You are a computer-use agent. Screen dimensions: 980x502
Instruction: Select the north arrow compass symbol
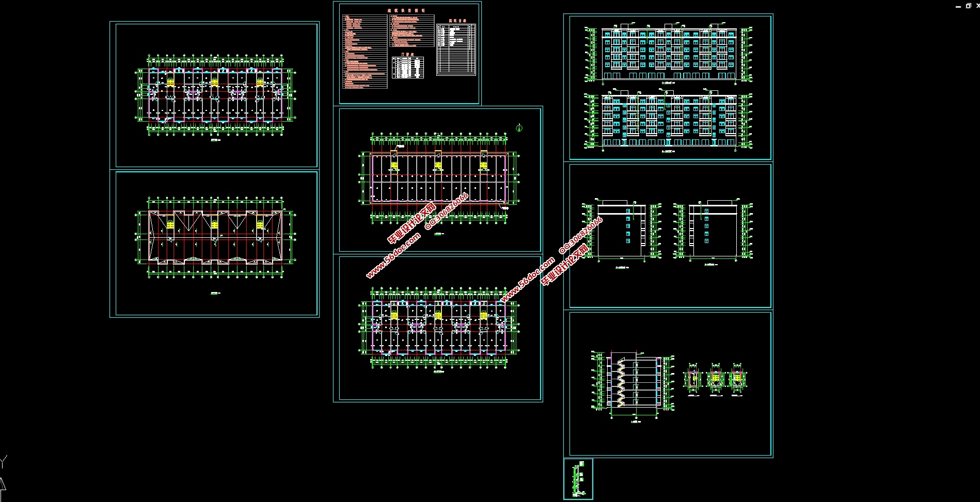pyautogui.click(x=519, y=127)
